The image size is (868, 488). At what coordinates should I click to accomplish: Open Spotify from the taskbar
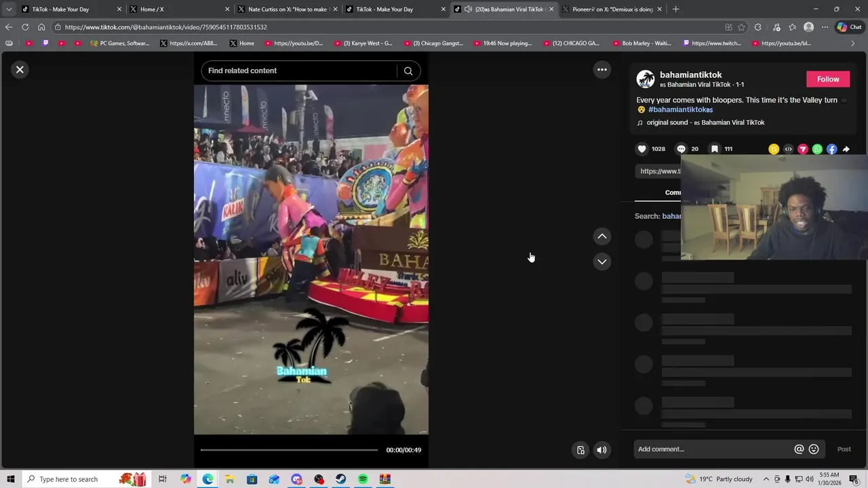(363, 479)
